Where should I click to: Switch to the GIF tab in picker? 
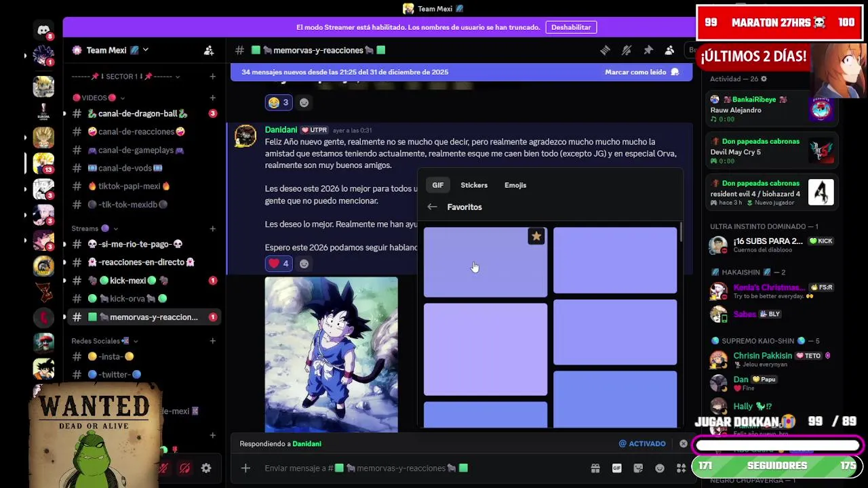pos(438,185)
